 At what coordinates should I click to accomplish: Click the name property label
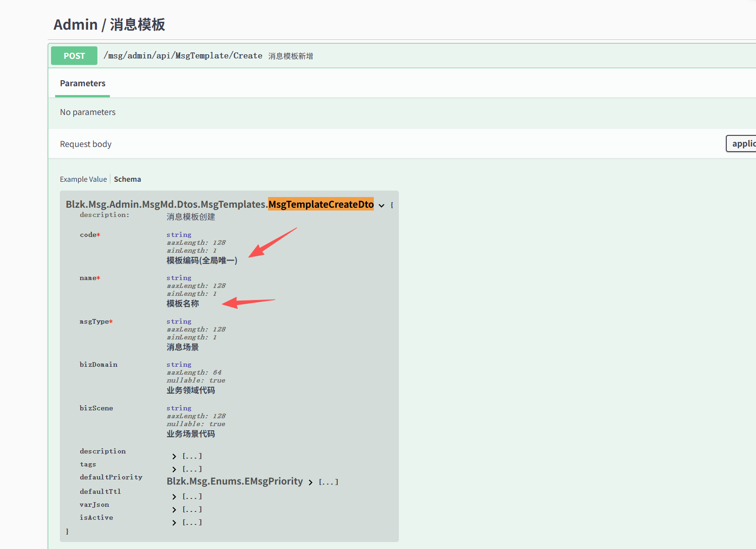tap(90, 278)
